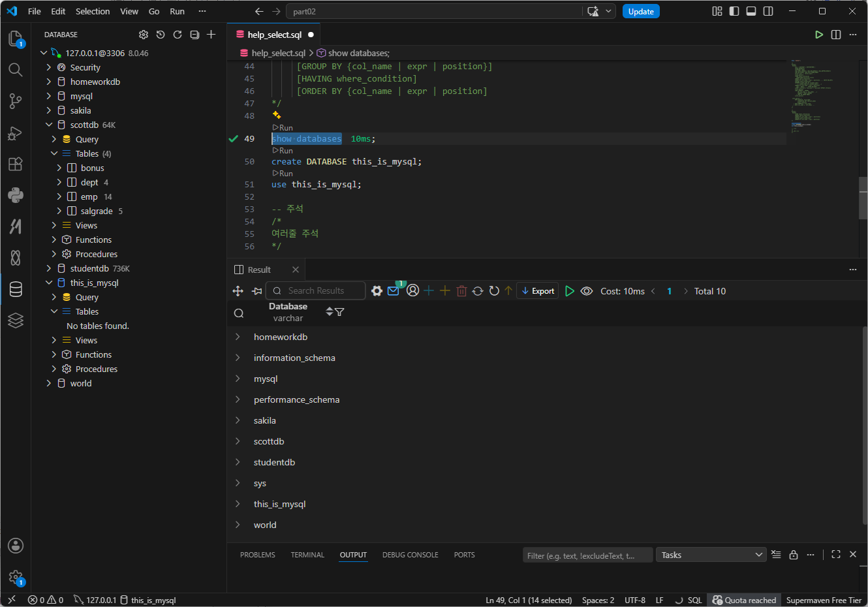Image resolution: width=868 pixels, height=607 pixels.
Task: Toggle the bottom panel layout button
Action: [751, 11]
